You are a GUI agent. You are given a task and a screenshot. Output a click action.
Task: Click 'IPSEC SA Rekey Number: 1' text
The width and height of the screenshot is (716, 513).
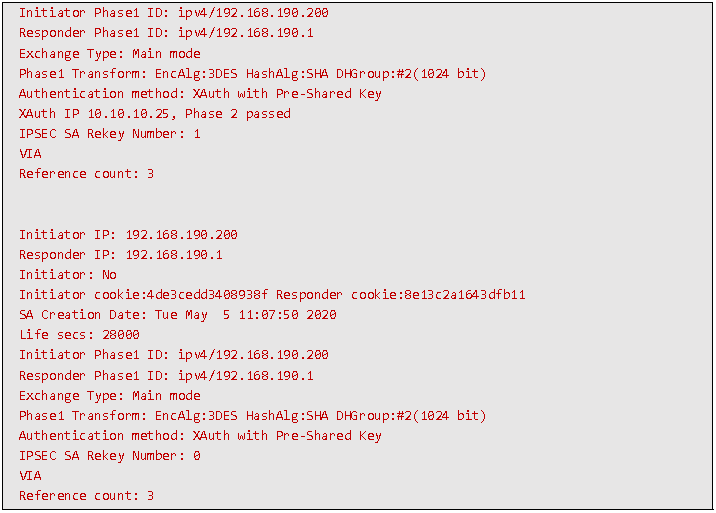click(x=110, y=134)
